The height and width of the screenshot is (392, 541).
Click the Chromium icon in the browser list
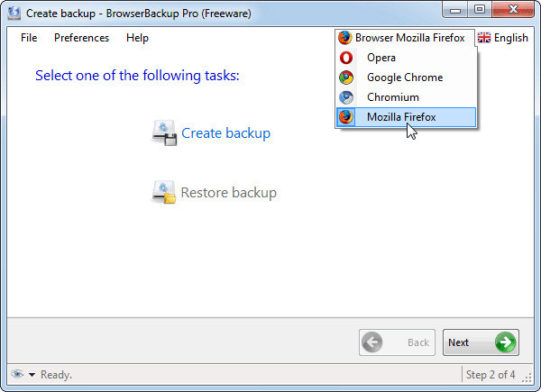(345, 97)
